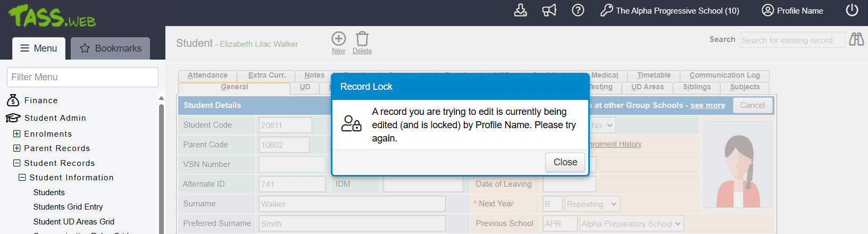Click the binoculars search icon
868x234 pixels.
856,39
